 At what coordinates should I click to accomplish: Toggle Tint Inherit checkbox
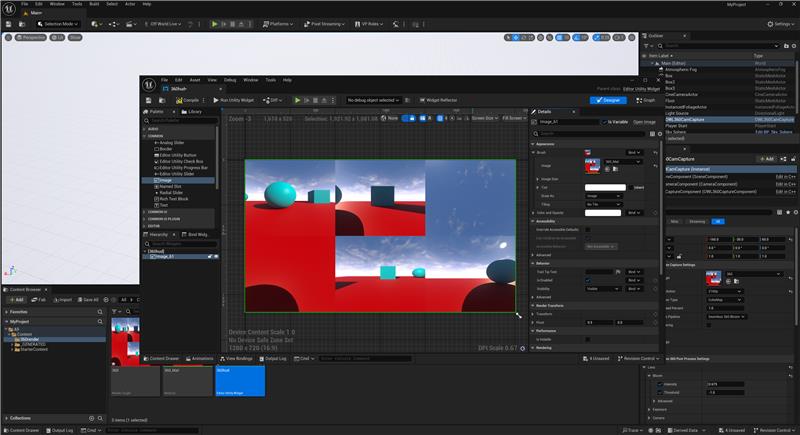click(631, 187)
